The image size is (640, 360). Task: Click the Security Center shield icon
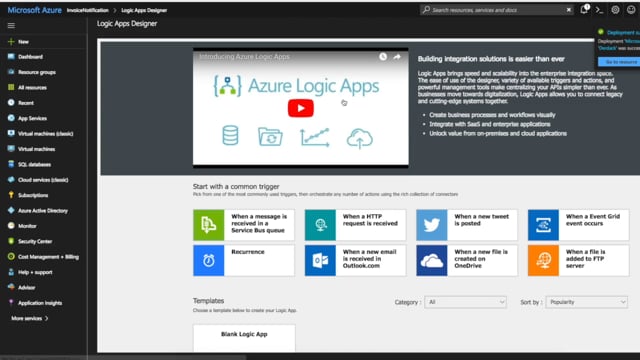point(11,241)
